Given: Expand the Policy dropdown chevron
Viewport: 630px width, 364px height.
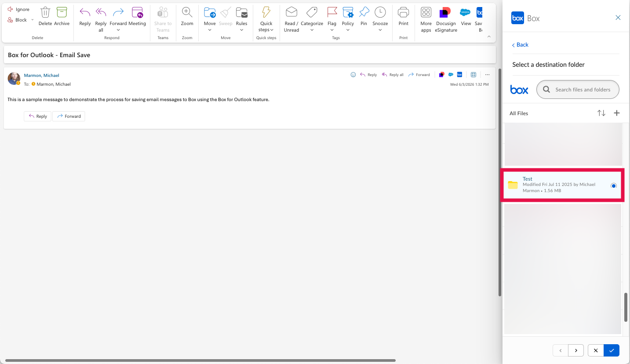Looking at the screenshot, I should tap(348, 30).
